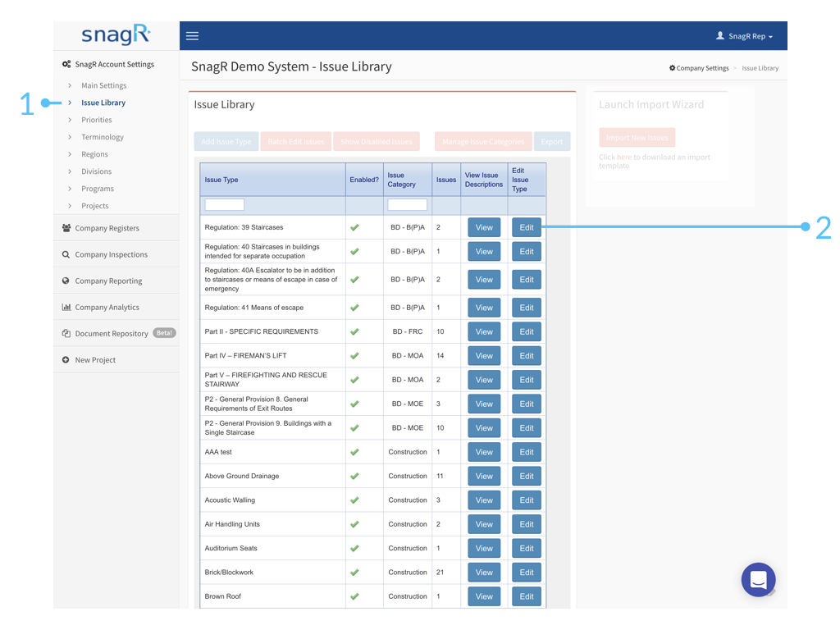Viewport: 840px width, 630px height.
Task: Click the Beta! badge on Document Repository
Action: coord(164,333)
